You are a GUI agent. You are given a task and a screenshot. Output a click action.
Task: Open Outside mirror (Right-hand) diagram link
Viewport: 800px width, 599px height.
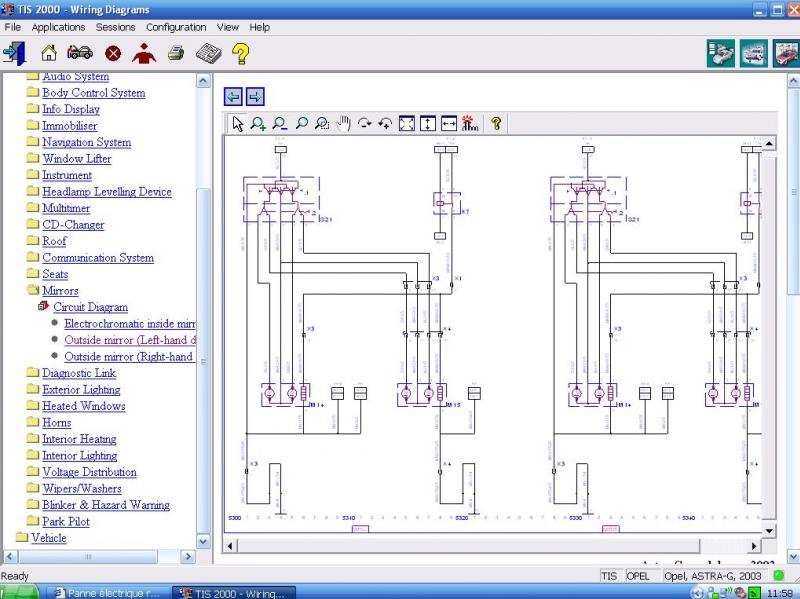(x=129, y=357)
